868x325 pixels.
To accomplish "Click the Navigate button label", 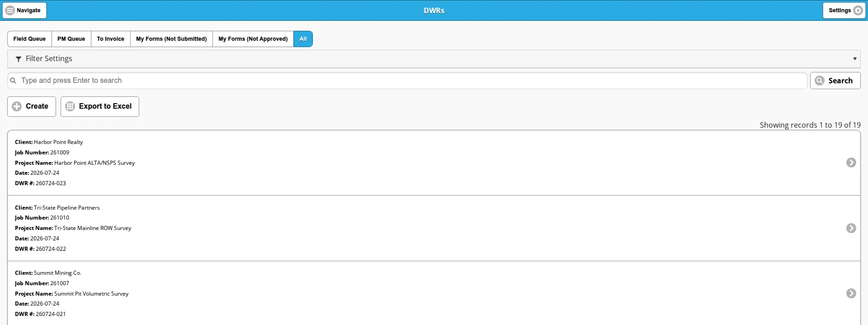I will [x=28, y=10].
